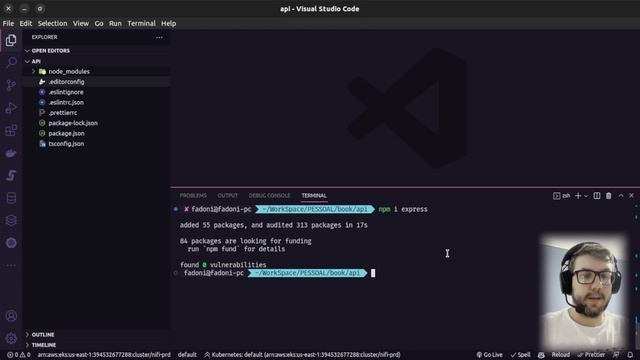Open the layered stack icon in activity bar
This screenshot has height=360, width=640.
tap(11, 220)
